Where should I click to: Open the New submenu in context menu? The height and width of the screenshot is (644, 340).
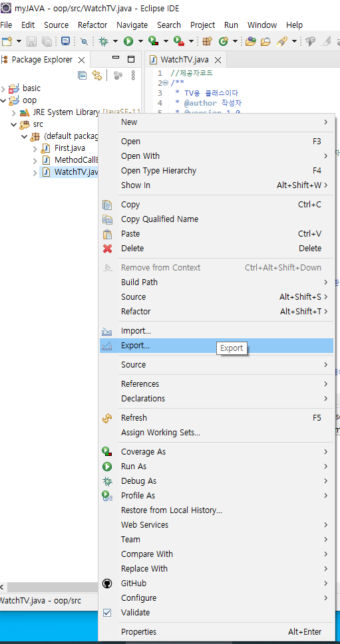coord(216,122)
